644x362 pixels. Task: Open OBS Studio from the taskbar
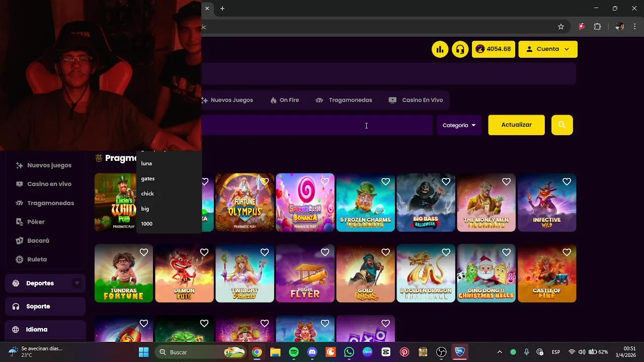click(441, 352)
